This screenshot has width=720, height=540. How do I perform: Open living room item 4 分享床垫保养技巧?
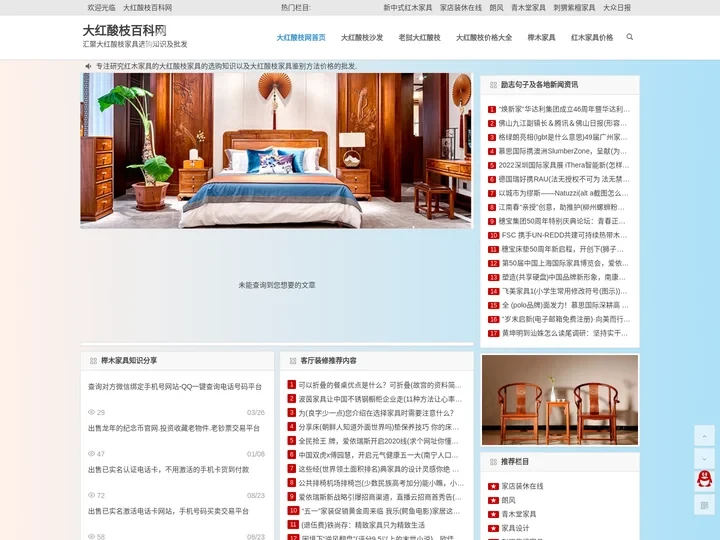click(379, 427)
